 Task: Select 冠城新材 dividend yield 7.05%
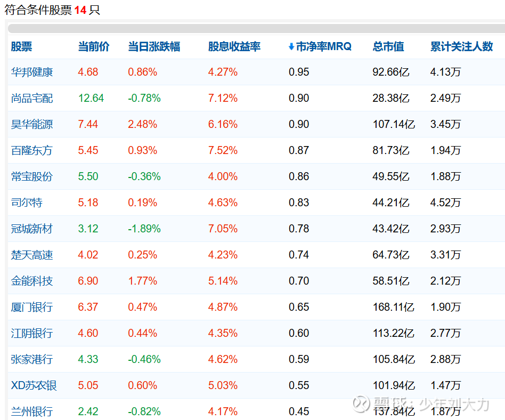[x=223, y=229]
